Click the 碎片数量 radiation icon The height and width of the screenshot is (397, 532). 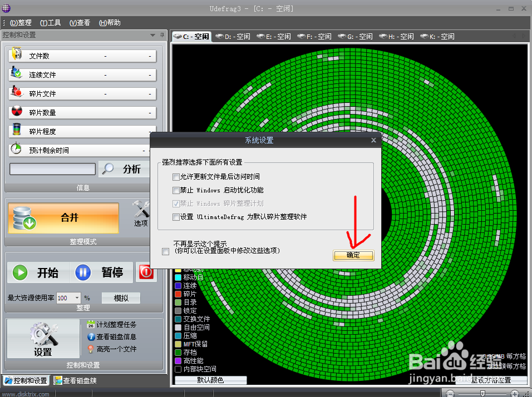pyautogui.click(x=17, y=111)
